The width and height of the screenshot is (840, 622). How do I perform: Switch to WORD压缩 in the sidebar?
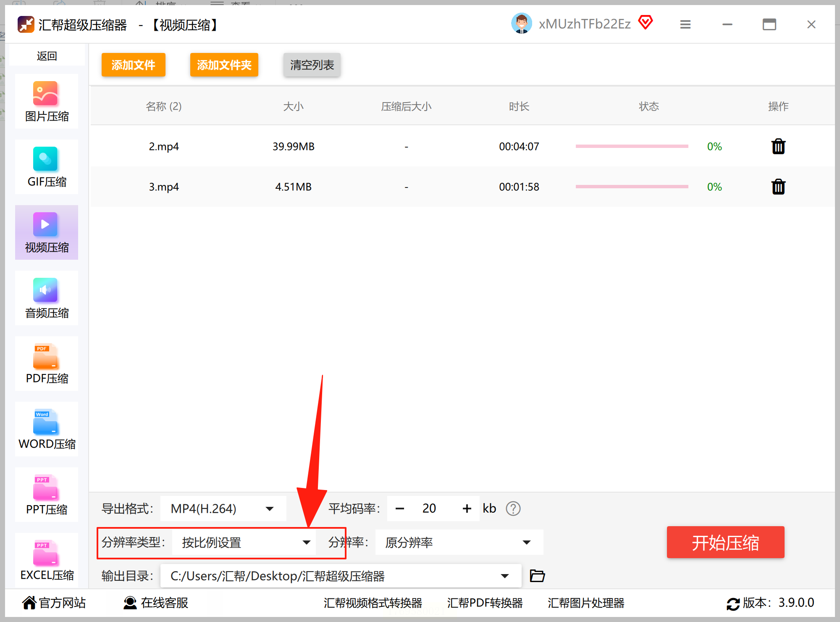coord(46,429)
